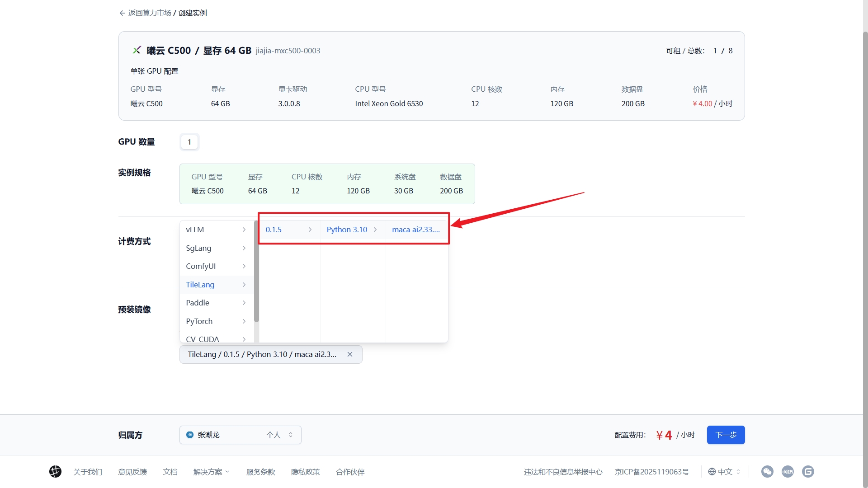868x488 pixels.
Task: Open the 解决方案 footer dropdown
Action: [211, 472]
